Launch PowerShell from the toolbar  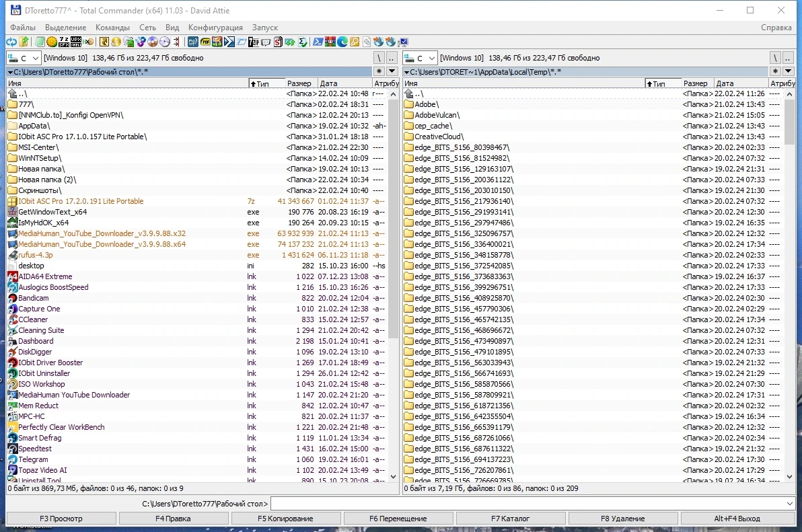coord(318,42)
